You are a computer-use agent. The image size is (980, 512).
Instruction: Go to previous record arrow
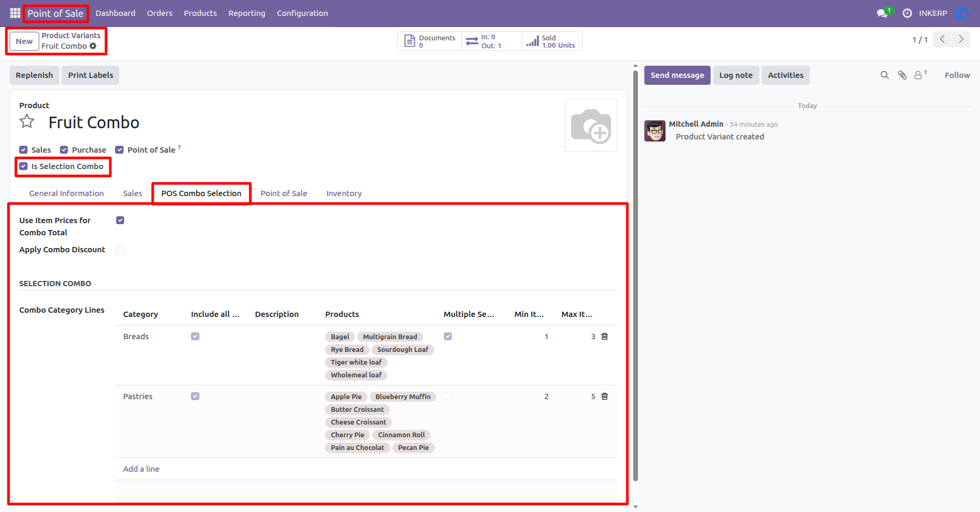[942, 39]
